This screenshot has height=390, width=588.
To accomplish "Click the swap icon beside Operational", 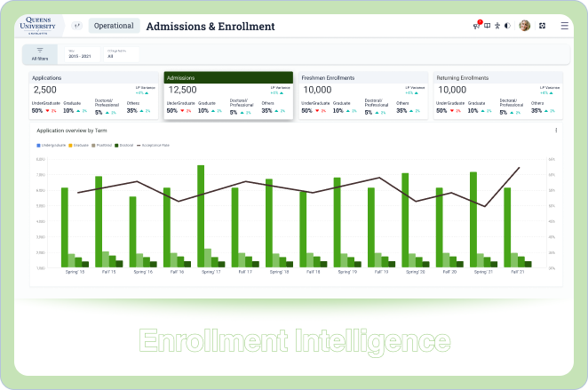I will pyautogui.click(x=76, y=27).
